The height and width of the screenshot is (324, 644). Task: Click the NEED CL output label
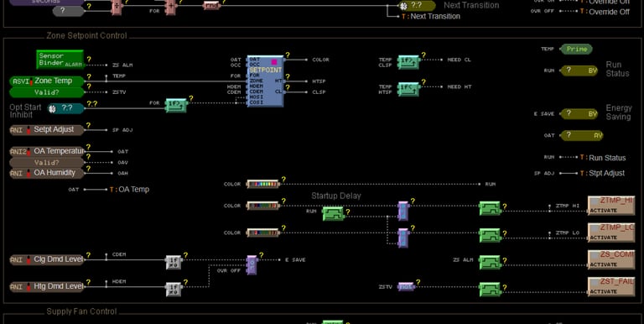[460, 60]
